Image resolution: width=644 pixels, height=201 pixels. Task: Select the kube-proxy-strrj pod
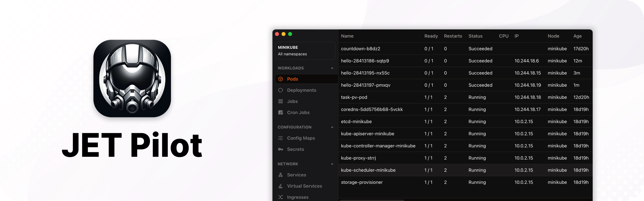(x=465, y=158)
